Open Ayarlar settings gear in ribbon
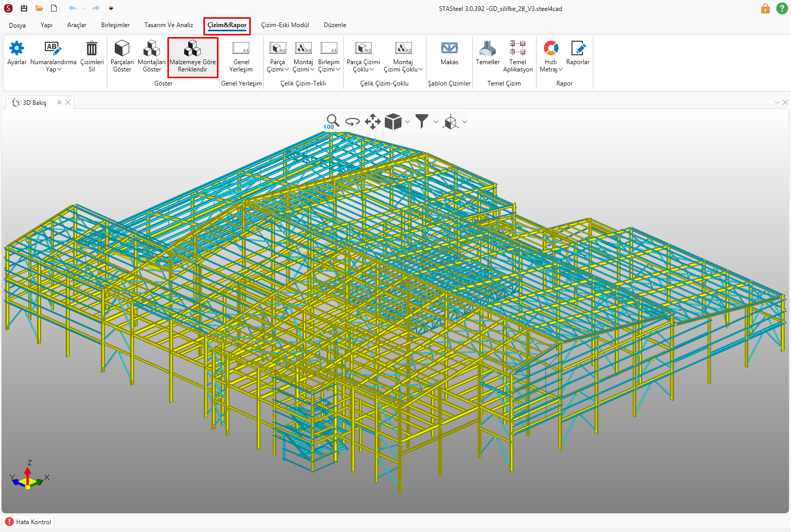791x532 pixels. (x=17, y=49)
